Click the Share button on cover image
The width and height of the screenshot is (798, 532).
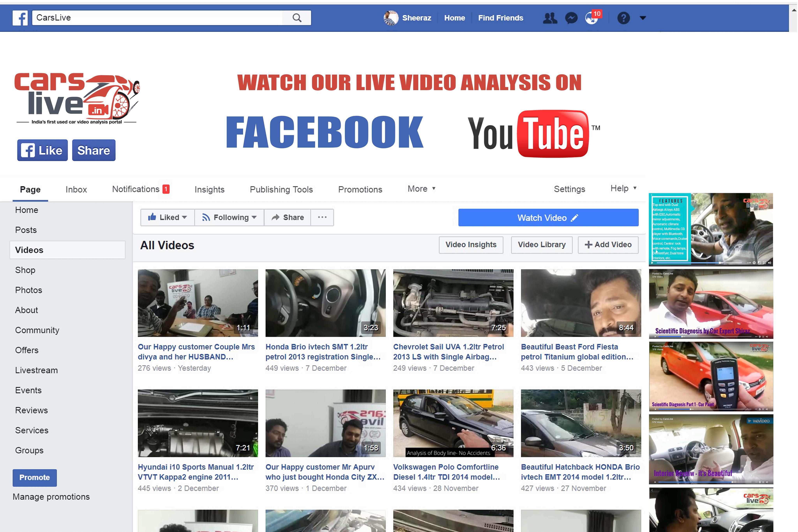click(x=94, y=150)
